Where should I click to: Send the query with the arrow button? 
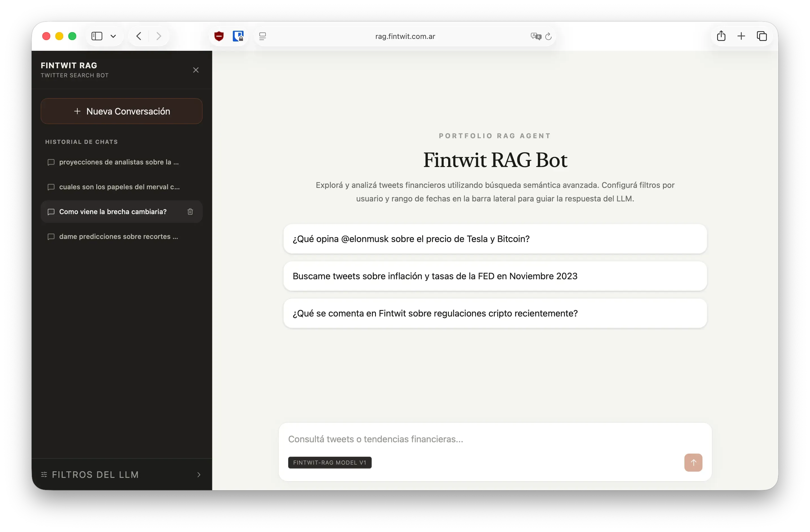tap(693, 462)
